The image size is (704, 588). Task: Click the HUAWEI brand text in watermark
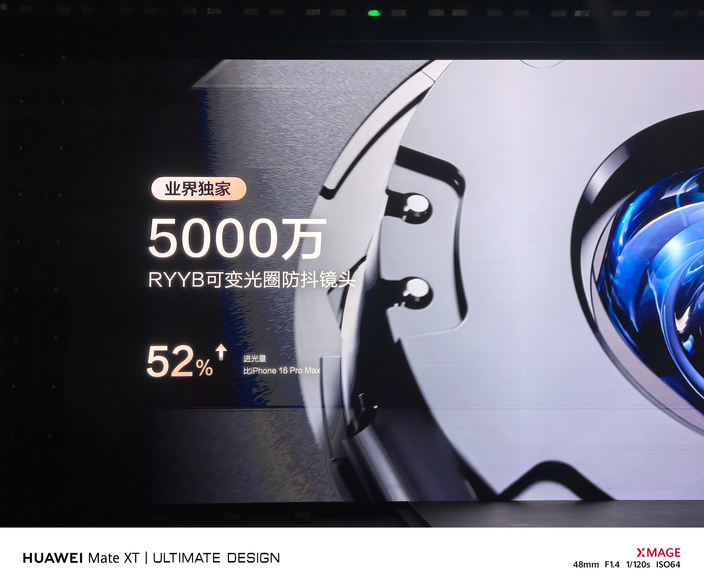tap(53, 558)
